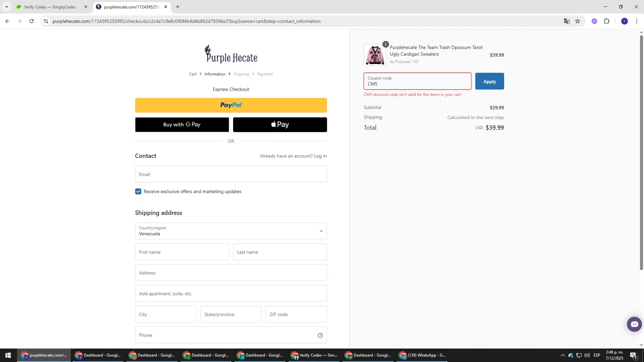Click the purple extension icon in toolbar
Image resolution: width=644 pixels, height=362 pixels.
pyautogui.click(x=594, y=21)
